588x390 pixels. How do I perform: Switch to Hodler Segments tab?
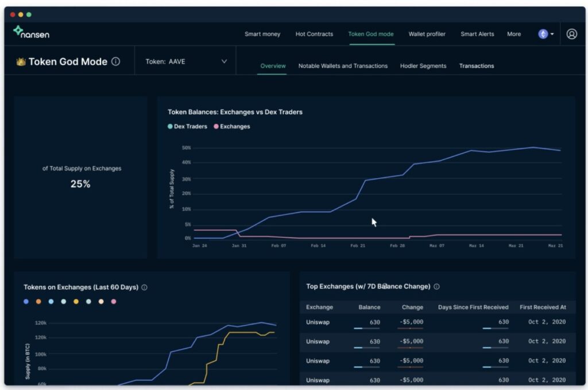tap(423, 66)
